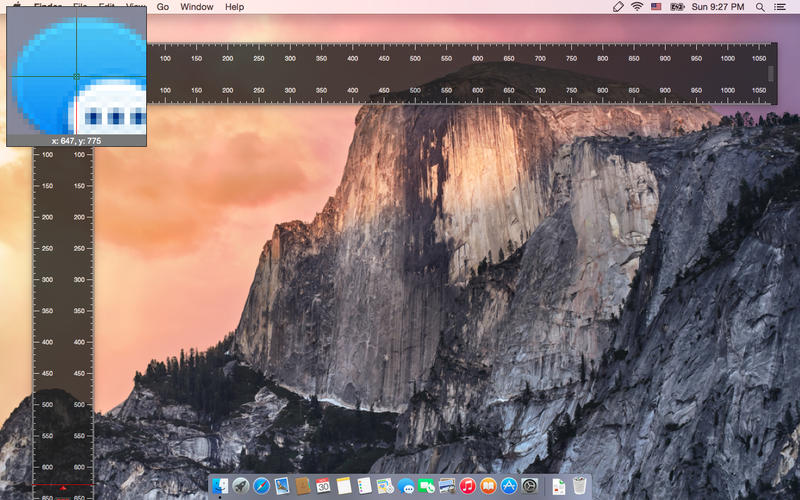Open the battery status menu
Screen dimensions: 800x500
point(677,7)
